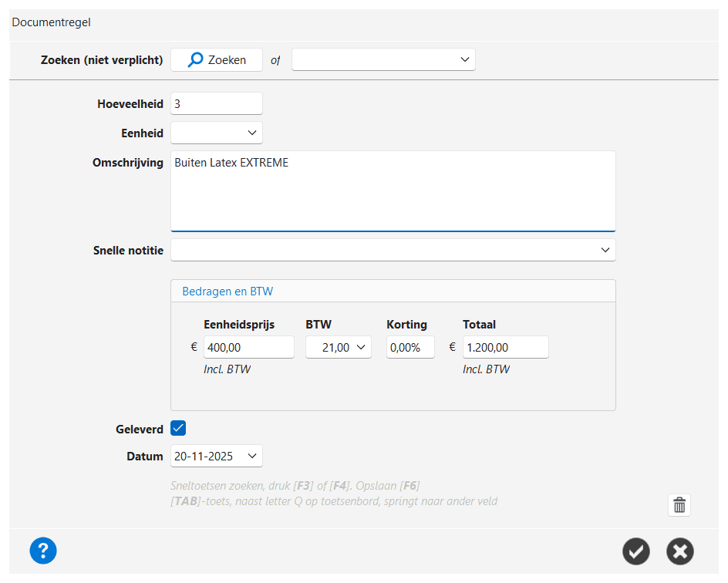The height and width of the screenshot is (583, 728).
Task: Click the Zoeken search button
Action: coord(217,60)
